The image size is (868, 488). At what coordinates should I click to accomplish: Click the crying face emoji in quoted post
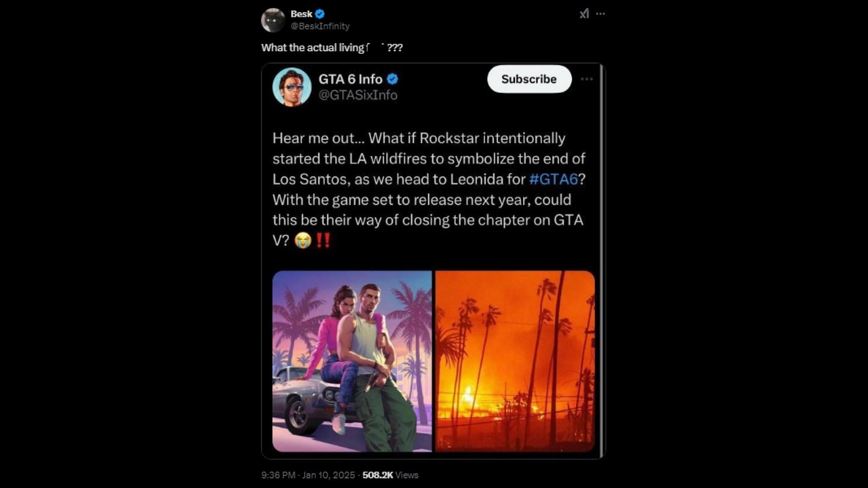pos(302,240)
